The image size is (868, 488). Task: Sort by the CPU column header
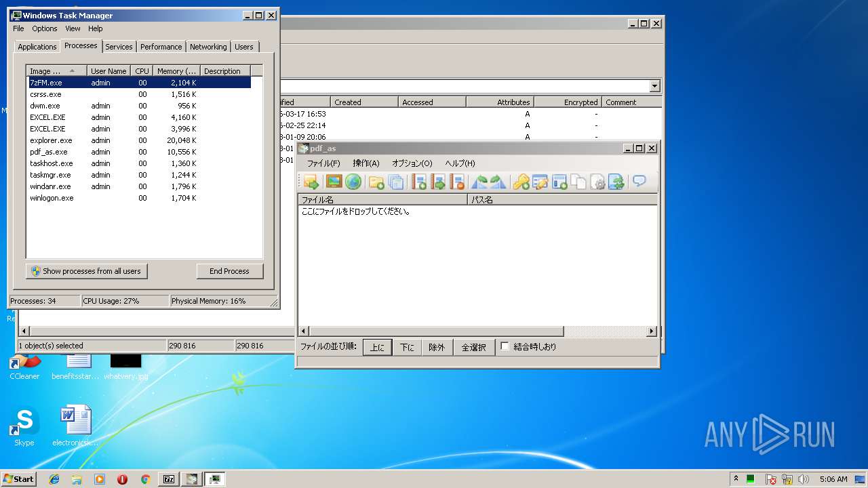pyautogui.click(x=142, y=71)
